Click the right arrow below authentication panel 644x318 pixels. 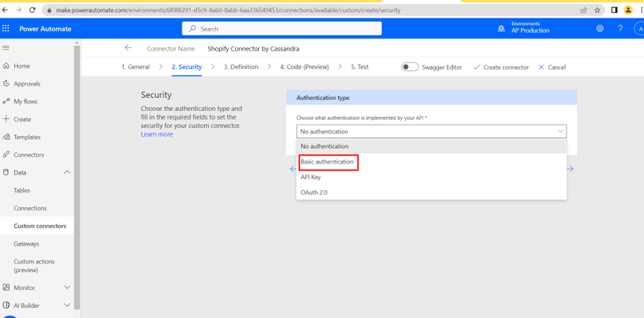(570, 169)
